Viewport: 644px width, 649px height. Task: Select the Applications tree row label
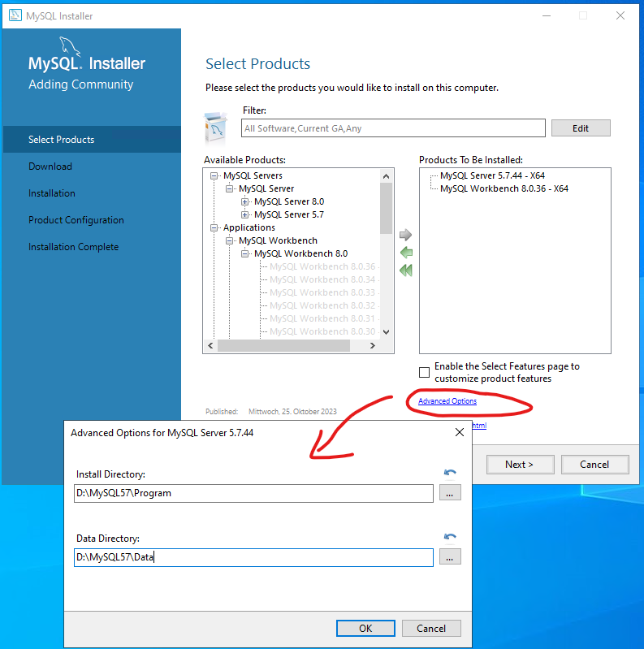click(x=249, y=227)
